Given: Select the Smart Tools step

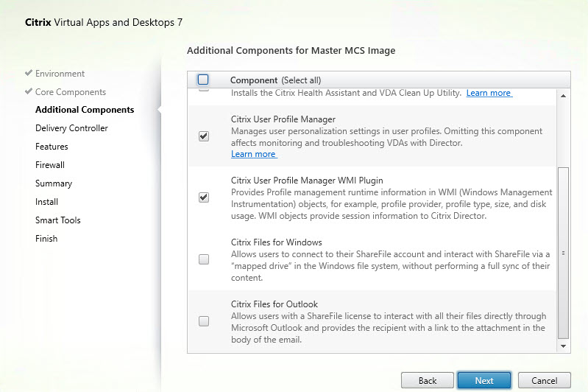Looking at the screenshot, I should point(58,220).
